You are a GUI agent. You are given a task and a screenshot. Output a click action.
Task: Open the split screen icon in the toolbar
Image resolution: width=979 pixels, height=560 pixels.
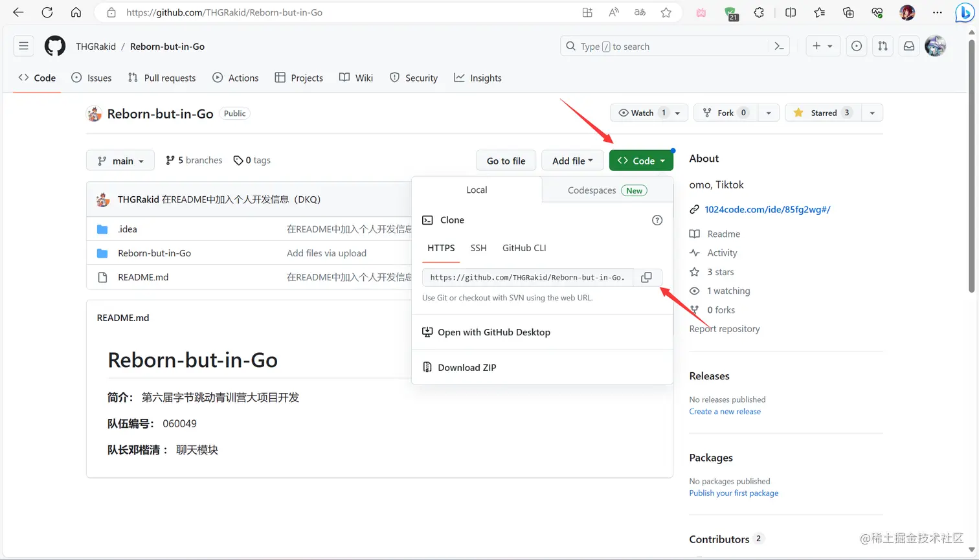(791, 12)
